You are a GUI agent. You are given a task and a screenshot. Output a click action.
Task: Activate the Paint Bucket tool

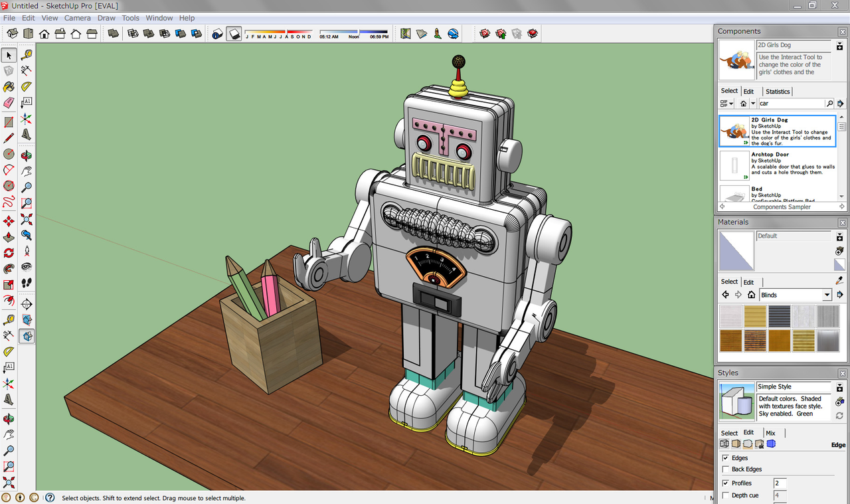(x=8, y=87)
